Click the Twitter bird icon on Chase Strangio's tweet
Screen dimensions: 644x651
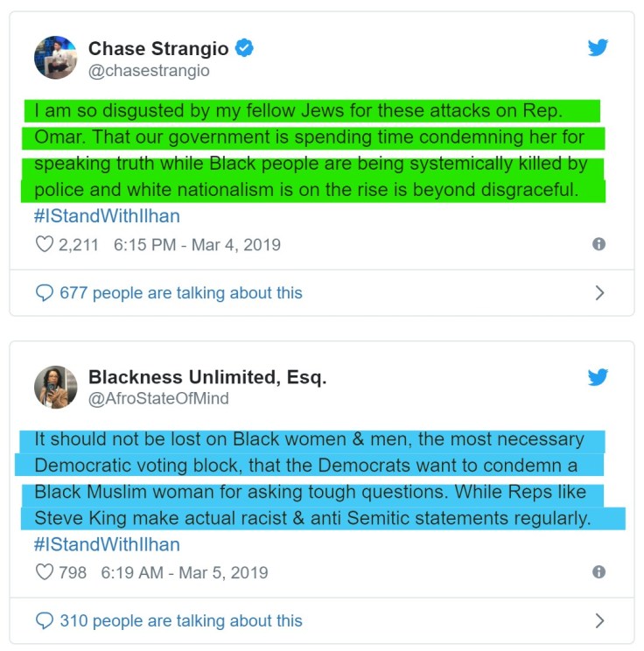click(598, 47)
